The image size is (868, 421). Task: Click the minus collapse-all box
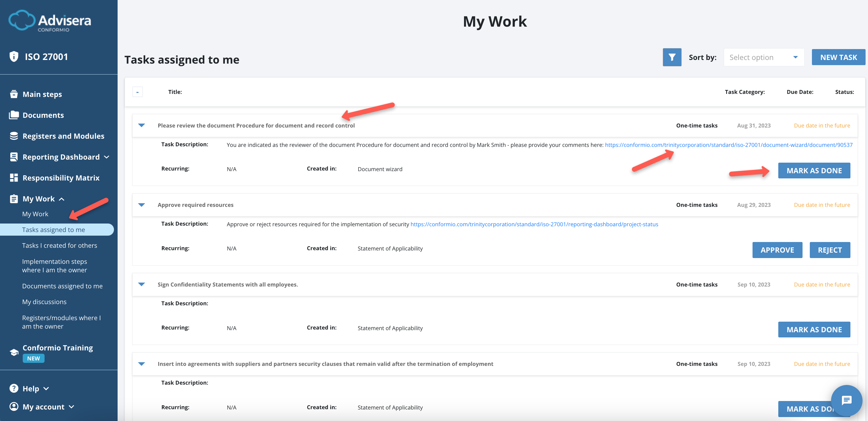pos(138,91)
